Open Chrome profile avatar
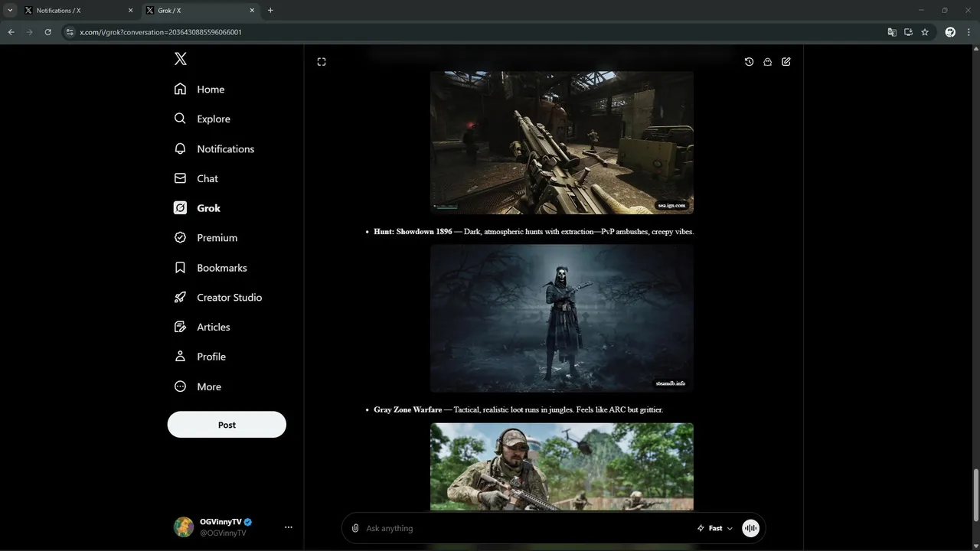Image resolution: width=980 pixels, height=551 pixels. 950,32
